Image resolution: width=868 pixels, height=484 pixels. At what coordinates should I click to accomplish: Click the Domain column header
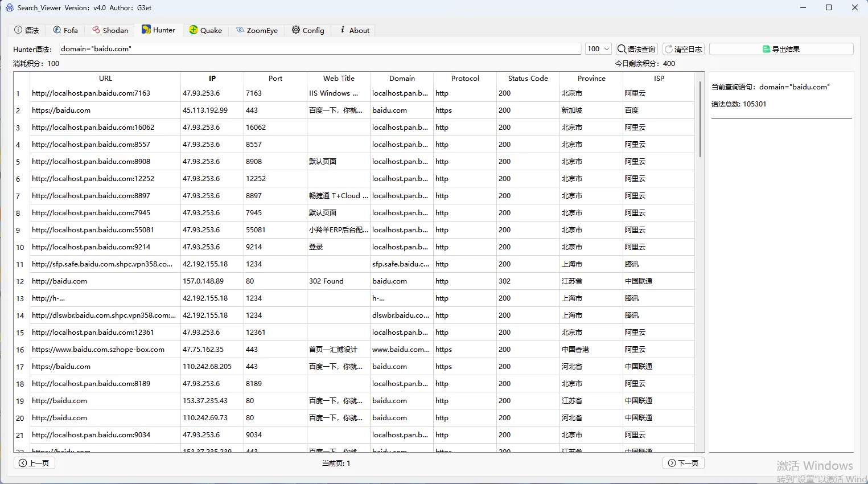click(x=402, y=79)
